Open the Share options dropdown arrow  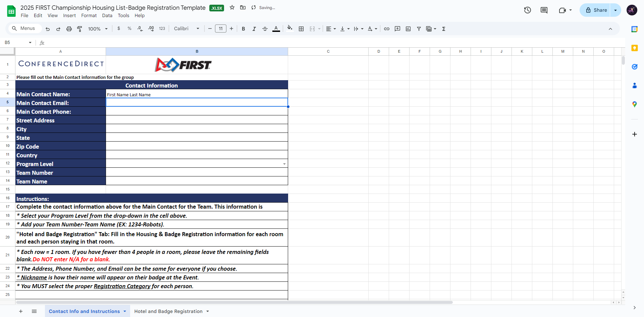click(x=615, y=10)
